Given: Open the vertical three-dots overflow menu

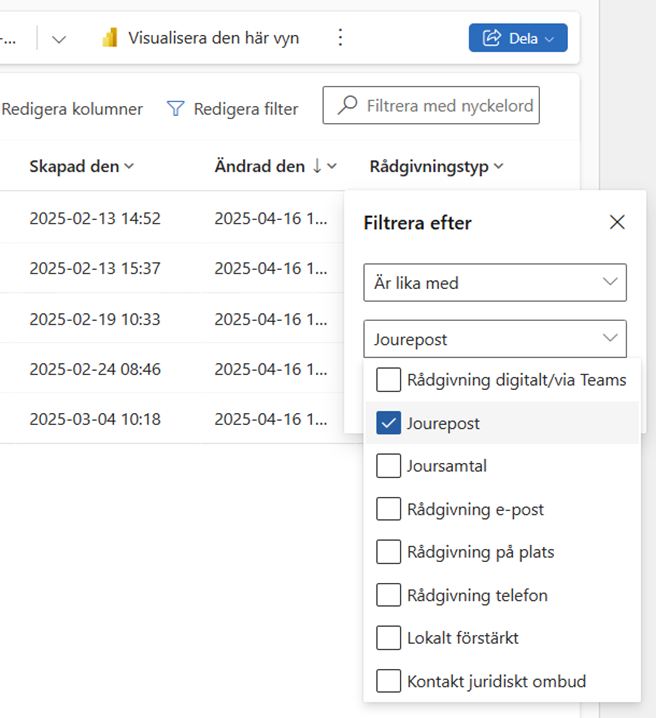Looking at the screenshot, I should pos(340,38).
